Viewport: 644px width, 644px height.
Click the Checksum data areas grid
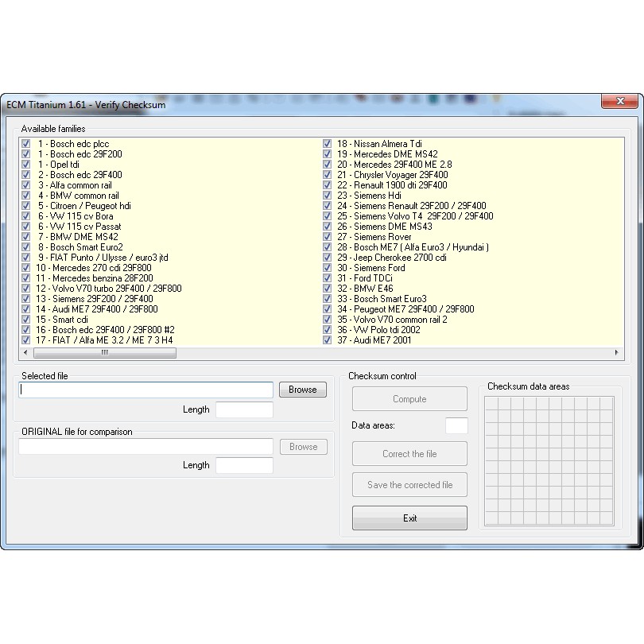tap(549, 461)
